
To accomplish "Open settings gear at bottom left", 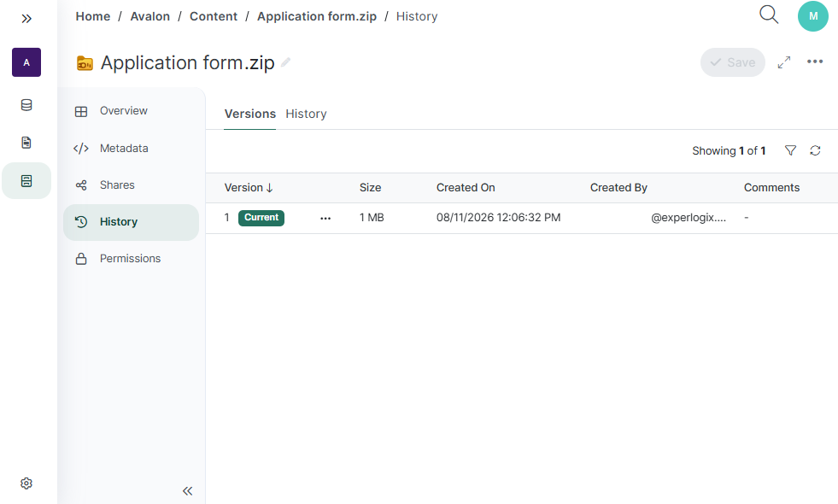I will click(26, 483).
